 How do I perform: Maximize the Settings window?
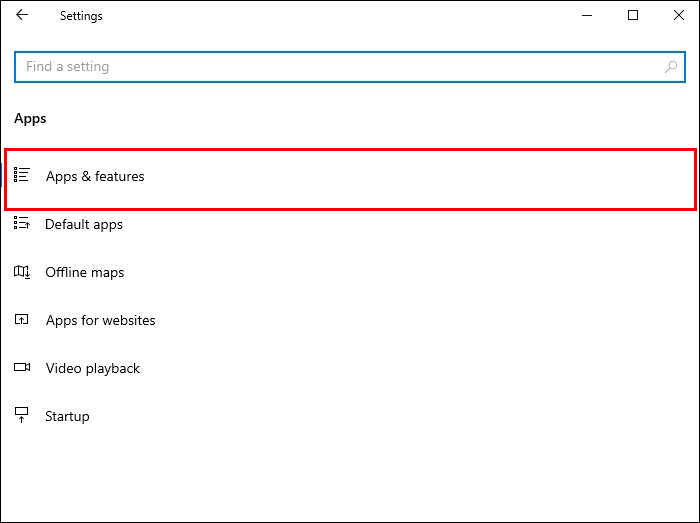click(x=633, y=16)
